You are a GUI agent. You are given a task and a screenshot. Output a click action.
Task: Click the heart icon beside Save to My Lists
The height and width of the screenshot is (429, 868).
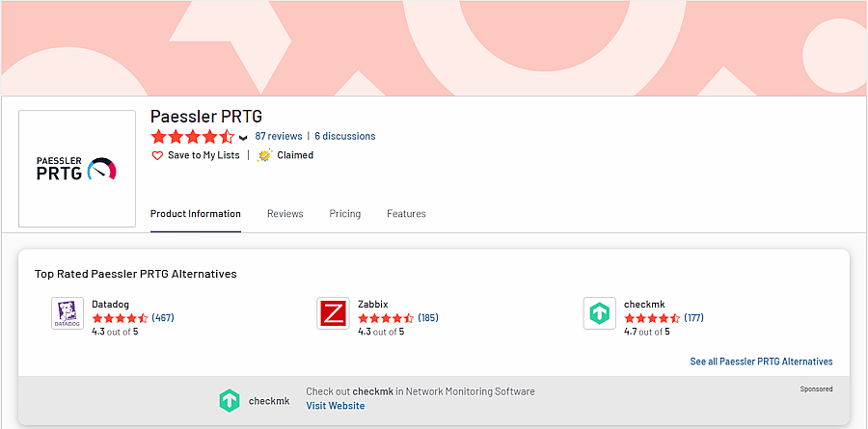[x=157, y=155]
